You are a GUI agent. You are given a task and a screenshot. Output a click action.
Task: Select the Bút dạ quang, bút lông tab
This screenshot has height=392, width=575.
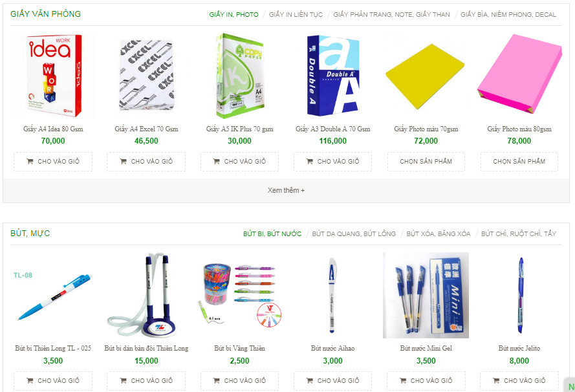[x=354, y=234]
